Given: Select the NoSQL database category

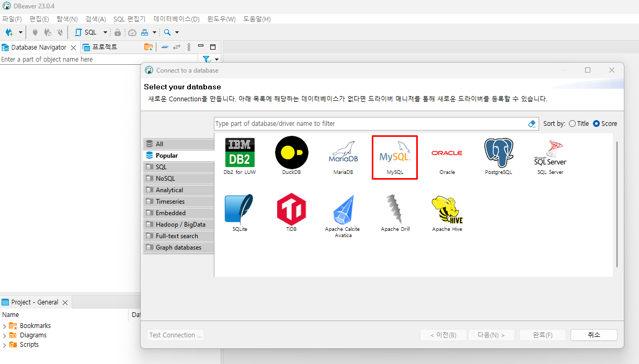Looking at the screenshot, I should (x=179, y=179).
